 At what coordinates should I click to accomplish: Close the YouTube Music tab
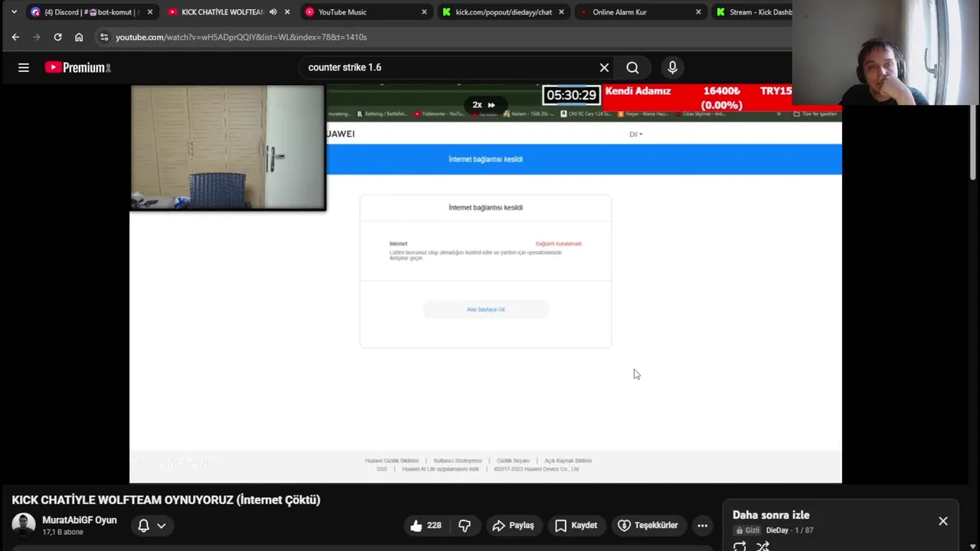pos(424,11)
